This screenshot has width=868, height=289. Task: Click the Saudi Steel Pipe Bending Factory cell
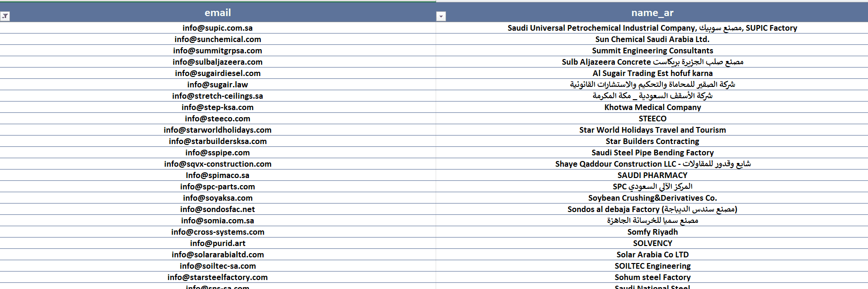pos(652,153)
